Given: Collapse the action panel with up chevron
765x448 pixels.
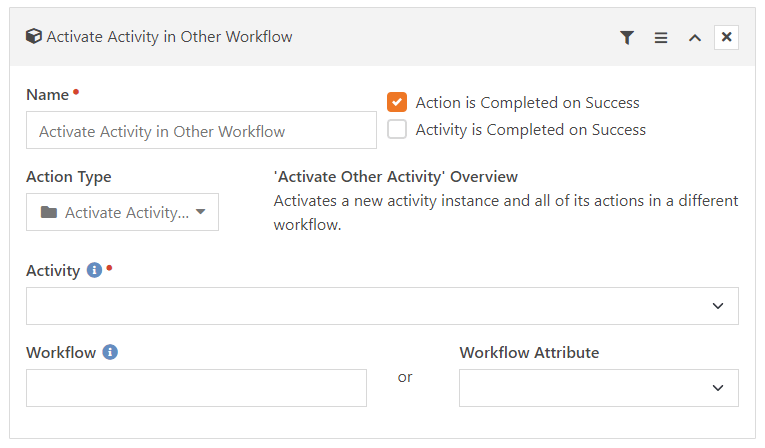Looking at the screenshot, I should pos(695,38).
